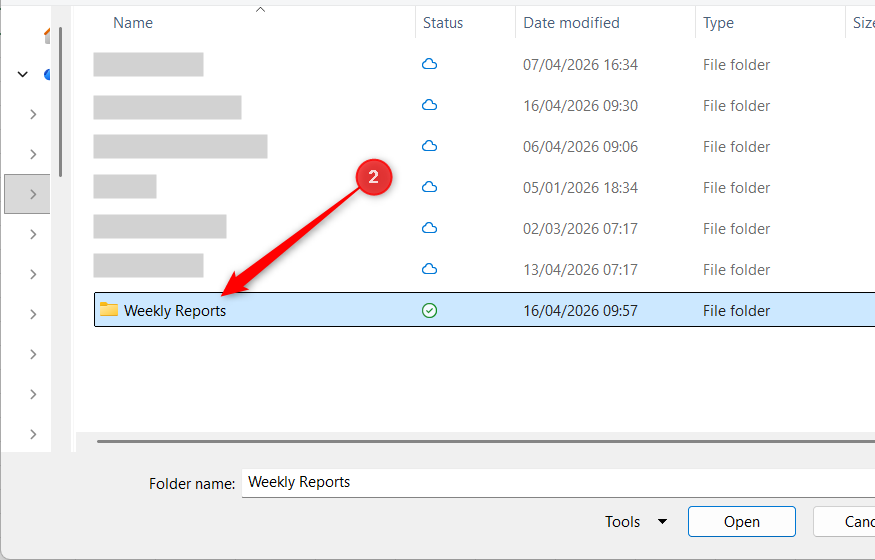Click the cloud status icon dated 02/03/2026 07:17
This screenshot has height=560, width=875.
[x=429, y=228]
